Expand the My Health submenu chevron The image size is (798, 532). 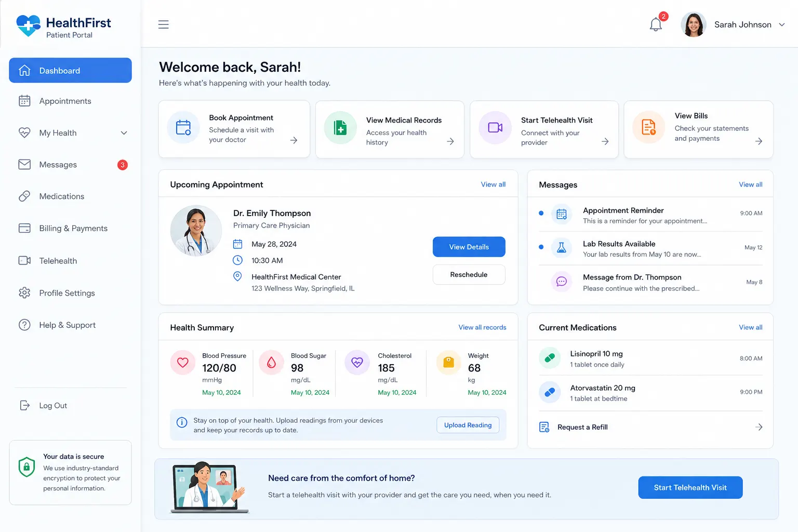[x=124, y=133]
